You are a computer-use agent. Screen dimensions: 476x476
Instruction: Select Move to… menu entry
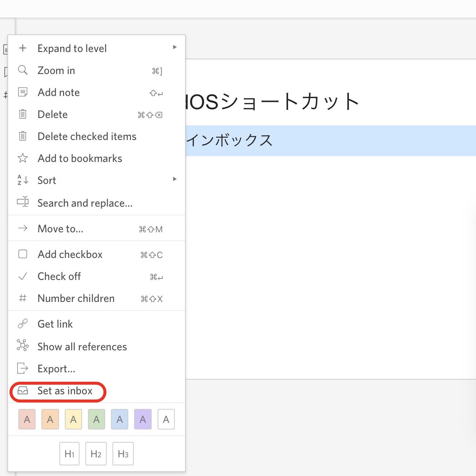coord(97,229)
